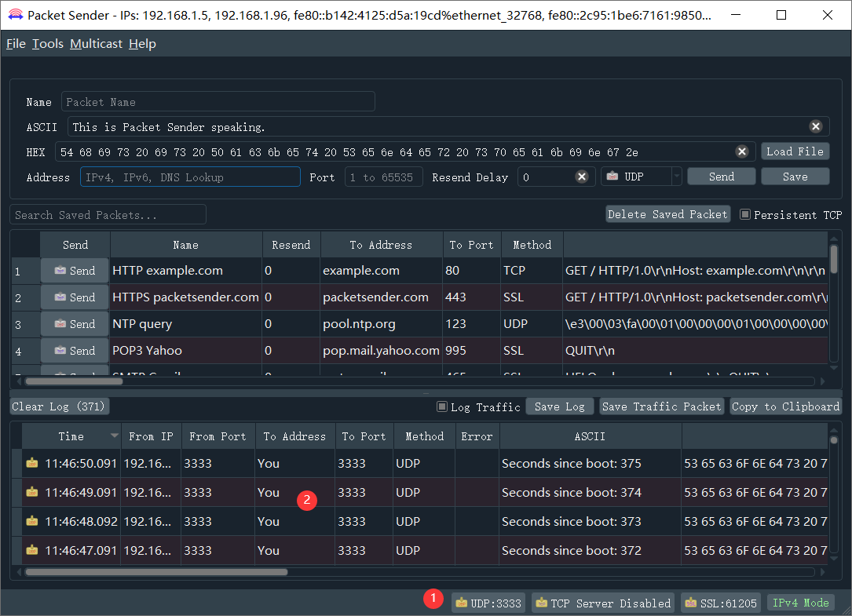
Task: Focus the Packet Name input field
Action: click(218, 101)
